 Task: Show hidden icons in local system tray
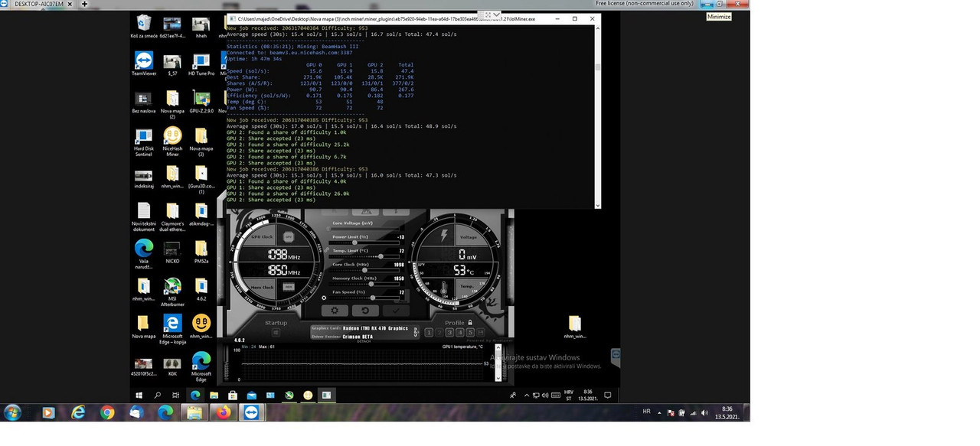pos(659,413)
